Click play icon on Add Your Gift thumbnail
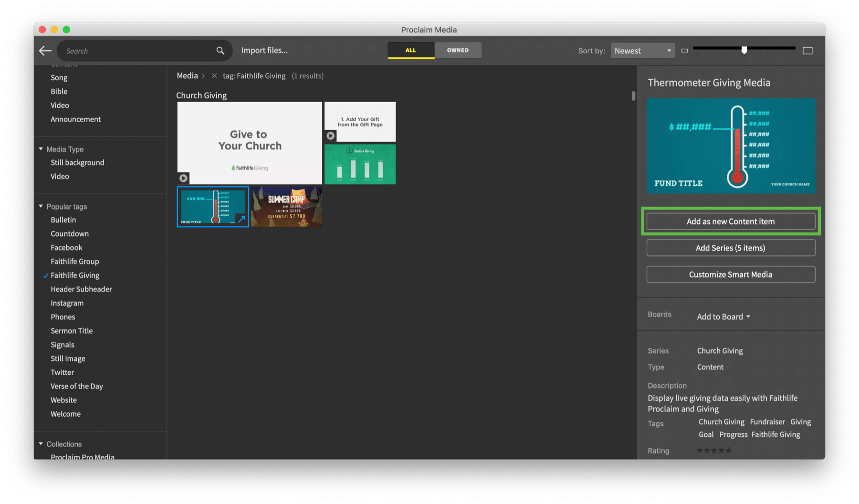Image resolution: width=859 pixels, height=504 pixels. click(330, 136)
